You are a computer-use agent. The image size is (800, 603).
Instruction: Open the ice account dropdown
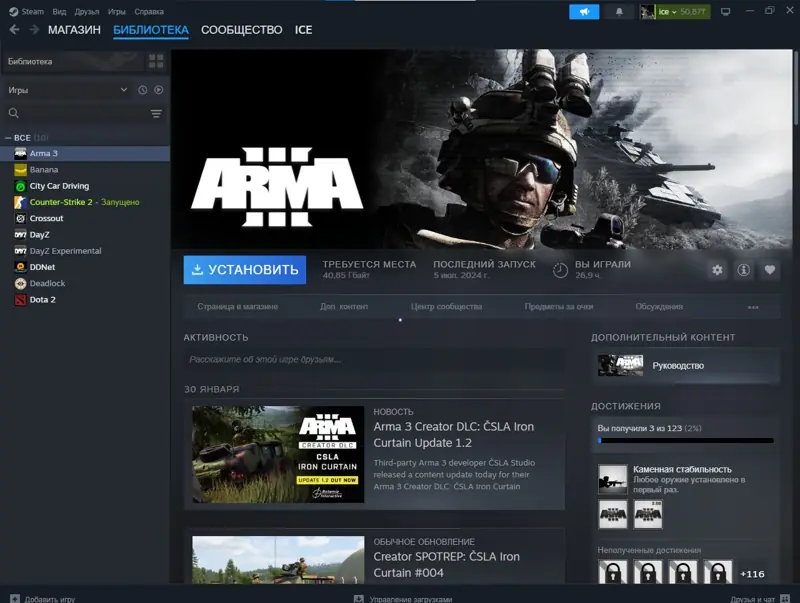coord(675,12)
